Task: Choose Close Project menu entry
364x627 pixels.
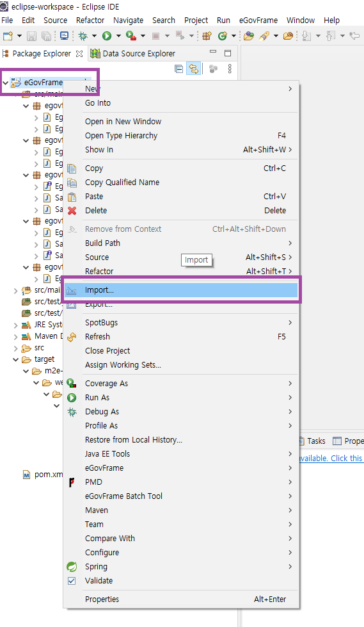Action: [x=181, y=351]
